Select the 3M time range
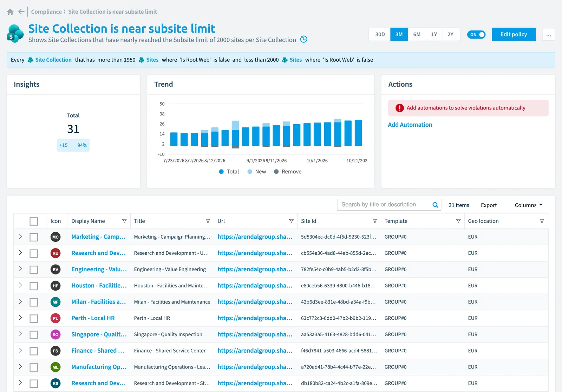The image size is (562, 392). [399, 34]
